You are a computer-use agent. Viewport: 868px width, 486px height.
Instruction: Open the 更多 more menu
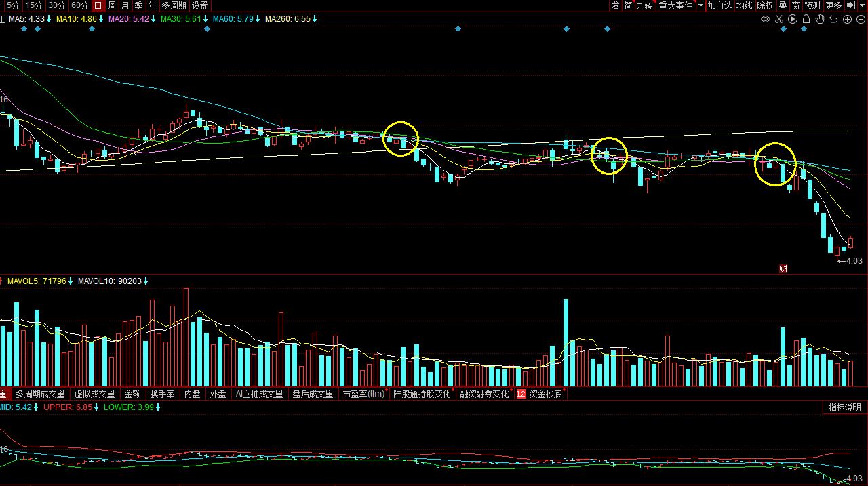click(x=833, y=5)
